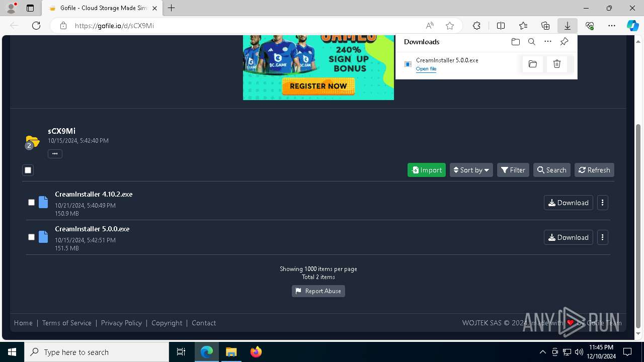Delete the CreamInstaller 5.0.0.exe download

click(x=557, y=64)
